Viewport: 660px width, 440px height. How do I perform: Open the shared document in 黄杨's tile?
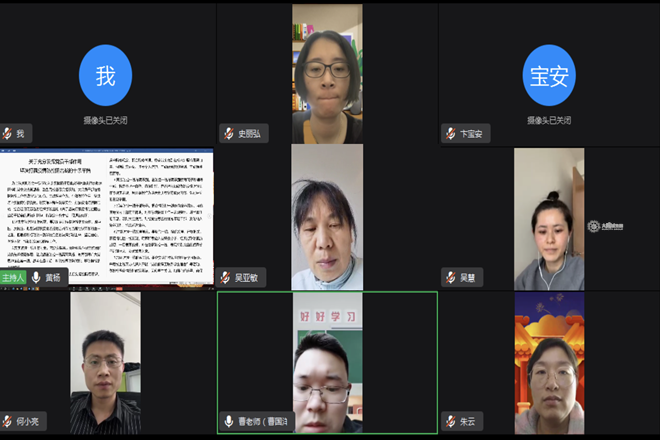pos(106,208)
